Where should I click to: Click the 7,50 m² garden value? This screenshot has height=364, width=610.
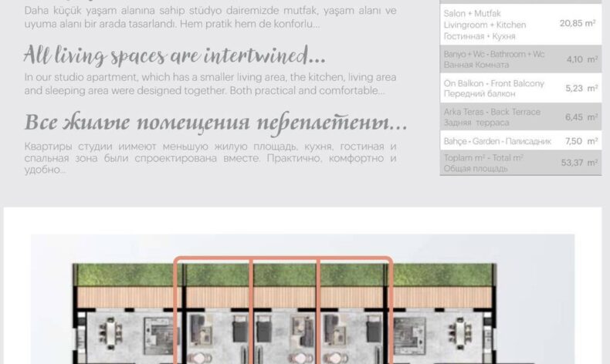[x=581, y=142]
